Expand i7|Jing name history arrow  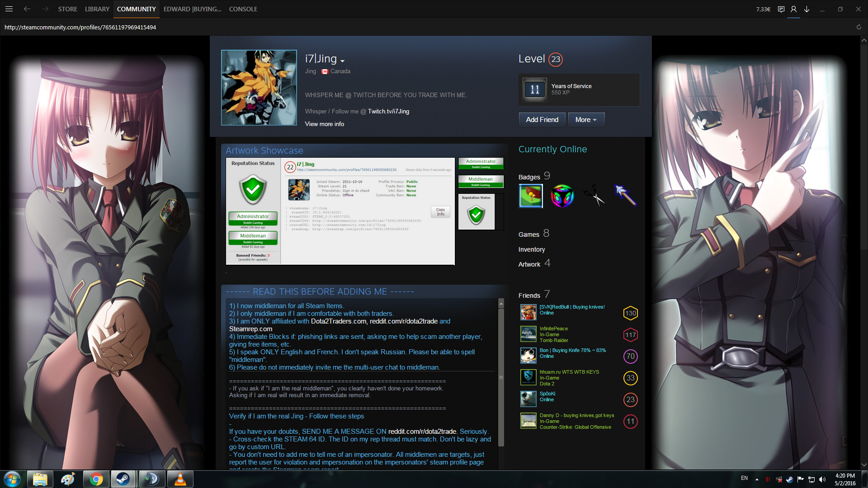[343, 61]
